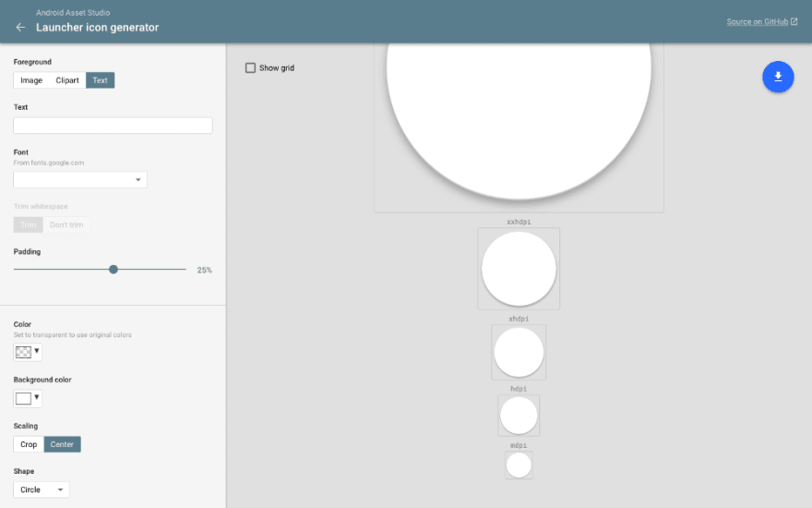Set Scaling to Center

(x=62, y=444)
